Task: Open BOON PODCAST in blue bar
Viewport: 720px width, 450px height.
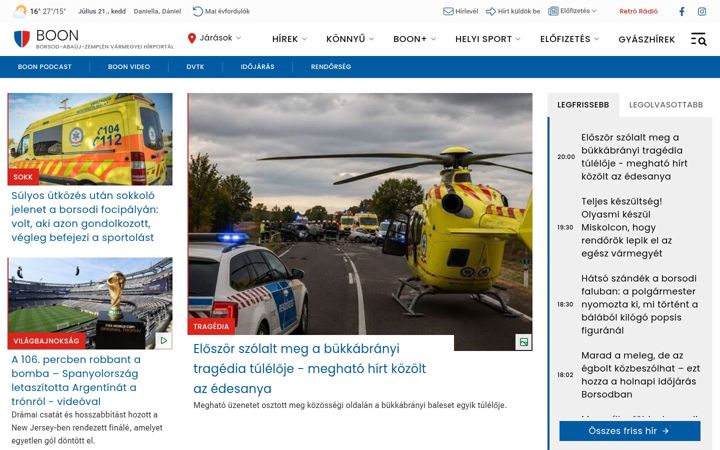Action: coord(45,67)
